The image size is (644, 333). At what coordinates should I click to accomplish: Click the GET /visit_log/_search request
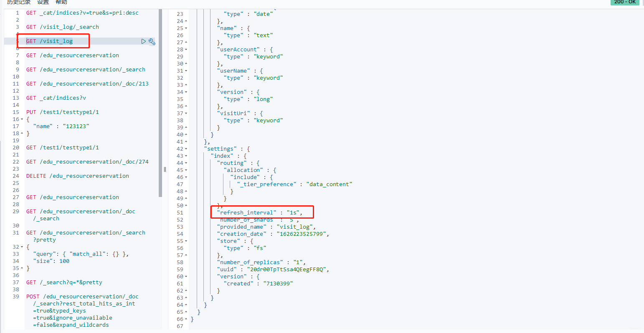(63, 27)
